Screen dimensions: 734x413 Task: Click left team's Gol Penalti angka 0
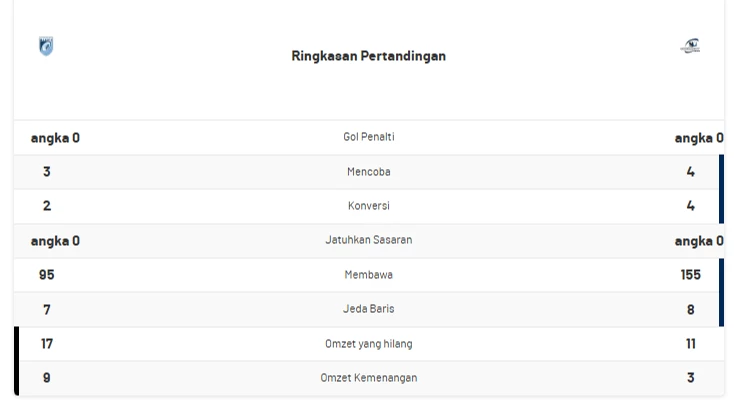click(55, 138)
